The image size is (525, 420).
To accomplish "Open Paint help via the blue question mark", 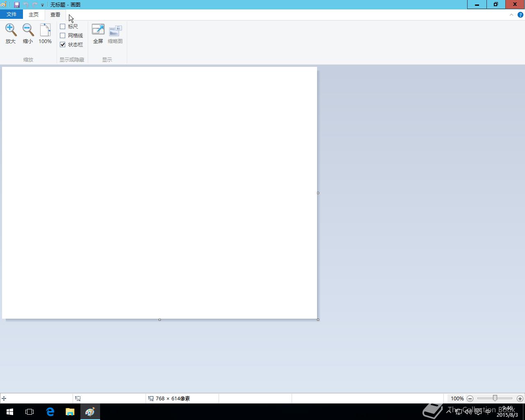I will (520, 15).
